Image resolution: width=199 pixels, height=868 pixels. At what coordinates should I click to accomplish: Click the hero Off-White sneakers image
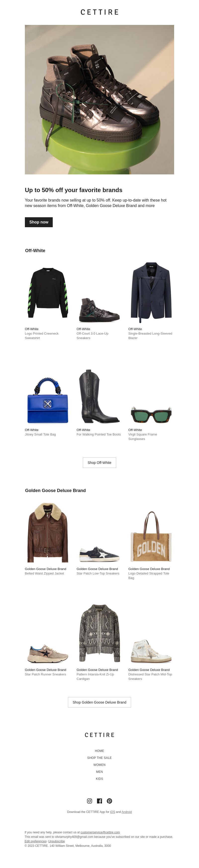pyautogui.click(x=99, y=99)
